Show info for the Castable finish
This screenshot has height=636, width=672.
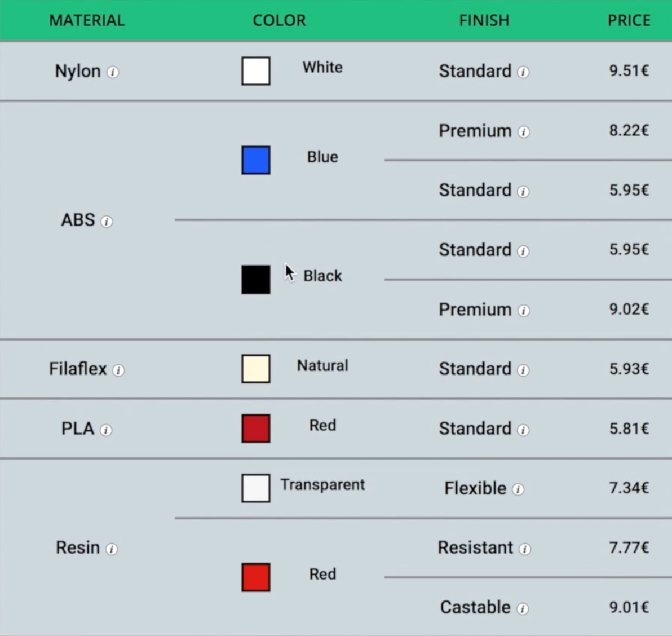tap(523, 609)
